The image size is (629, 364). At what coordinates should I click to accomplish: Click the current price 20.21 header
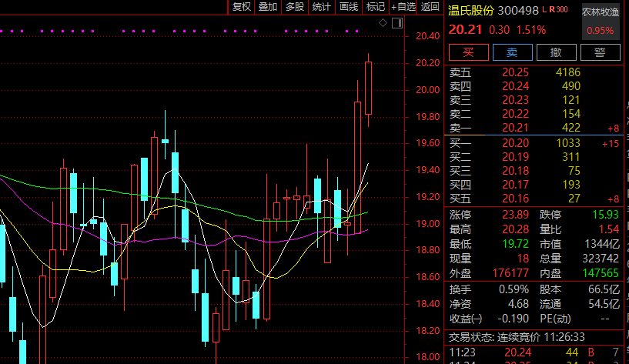[465, 30]
